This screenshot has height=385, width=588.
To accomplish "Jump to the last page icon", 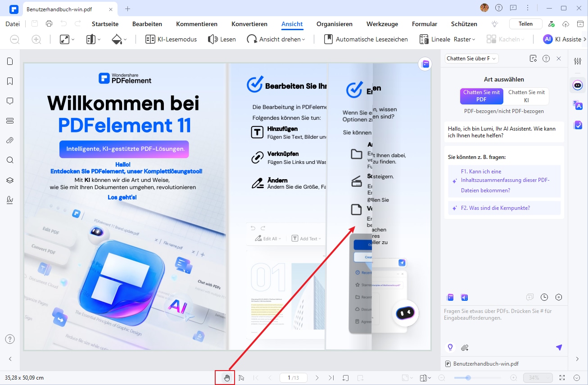I will [x=331, y=378].
